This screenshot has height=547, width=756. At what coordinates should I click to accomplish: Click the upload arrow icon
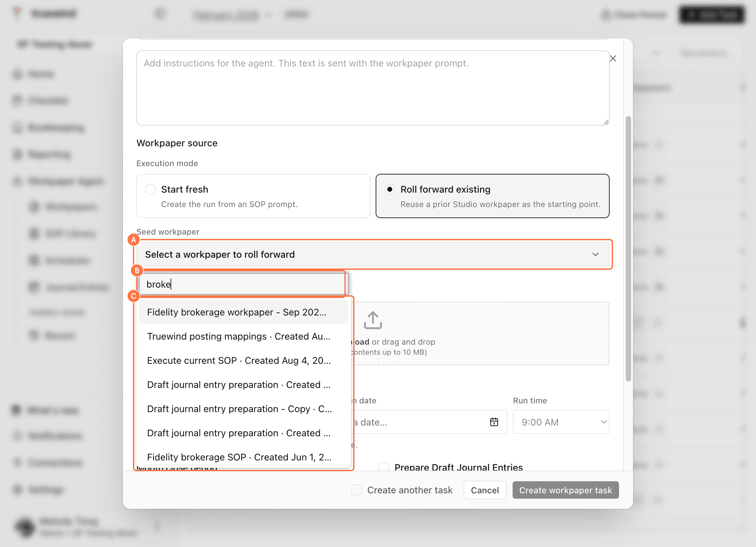[373, 320]
